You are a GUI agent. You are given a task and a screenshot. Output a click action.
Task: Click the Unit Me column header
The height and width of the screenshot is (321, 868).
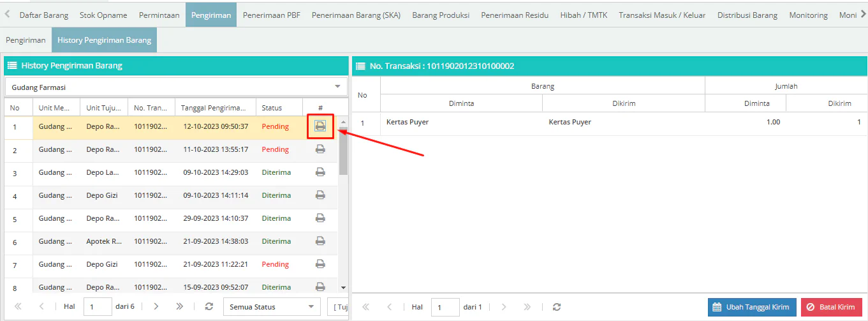(x=56, y=108)
